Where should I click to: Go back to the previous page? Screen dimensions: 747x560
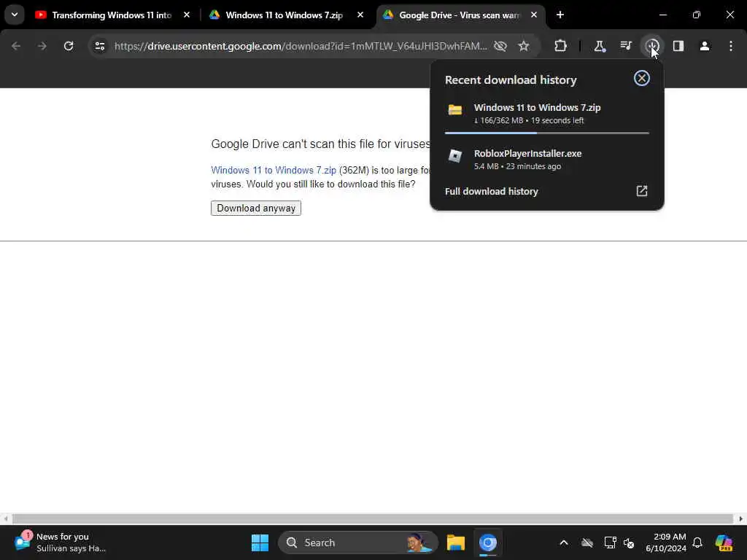(16, 46)
